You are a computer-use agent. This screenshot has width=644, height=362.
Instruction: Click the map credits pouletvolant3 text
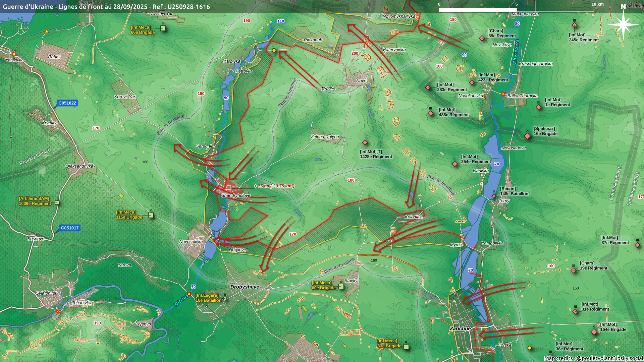[x=593, y=358]
